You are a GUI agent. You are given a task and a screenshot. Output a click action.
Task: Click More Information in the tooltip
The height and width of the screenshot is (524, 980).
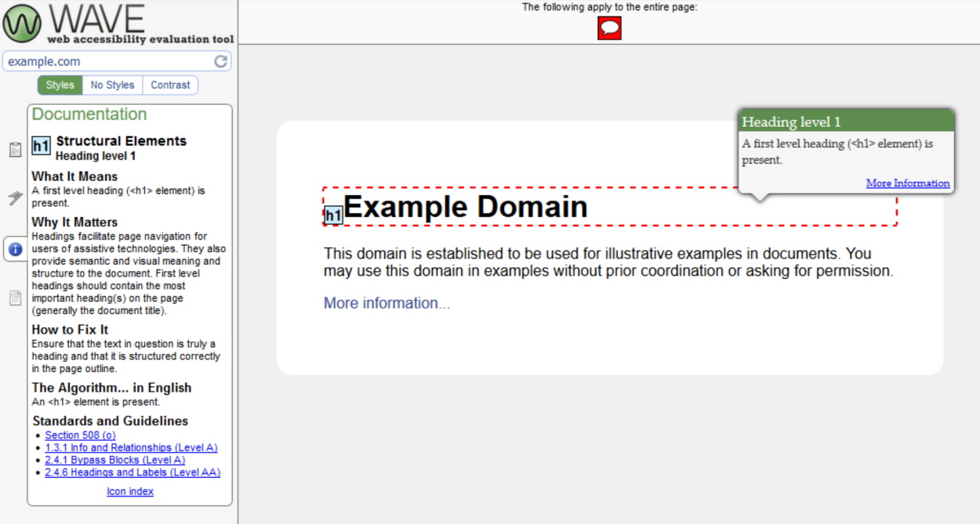[907, 182]
